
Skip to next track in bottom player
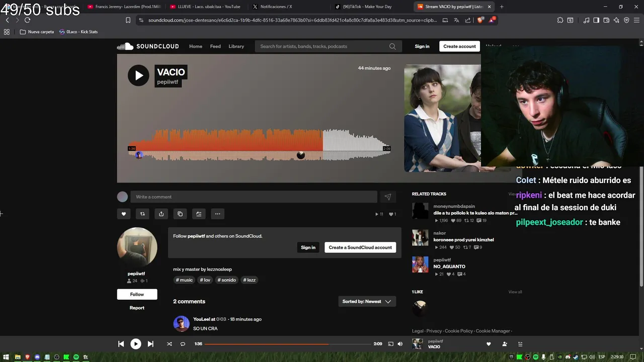[150, 344]
